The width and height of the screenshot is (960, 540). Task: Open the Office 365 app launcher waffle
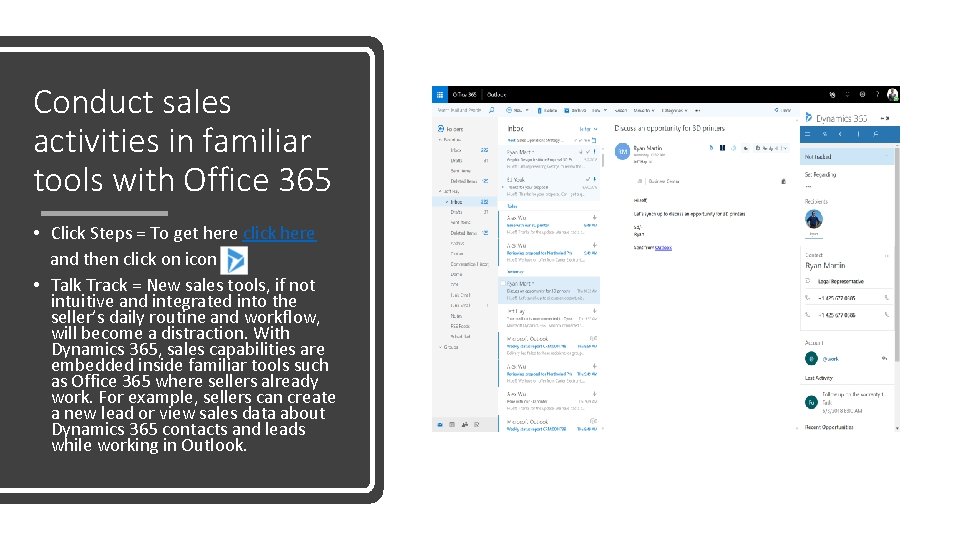pos(440,94)
